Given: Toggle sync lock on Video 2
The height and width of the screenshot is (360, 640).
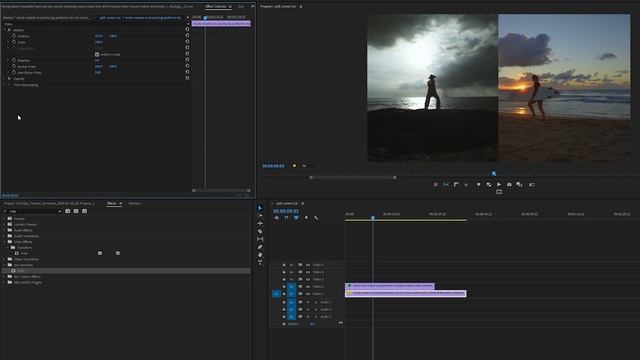Looking at the screenshot, I should tap(300, 287).
